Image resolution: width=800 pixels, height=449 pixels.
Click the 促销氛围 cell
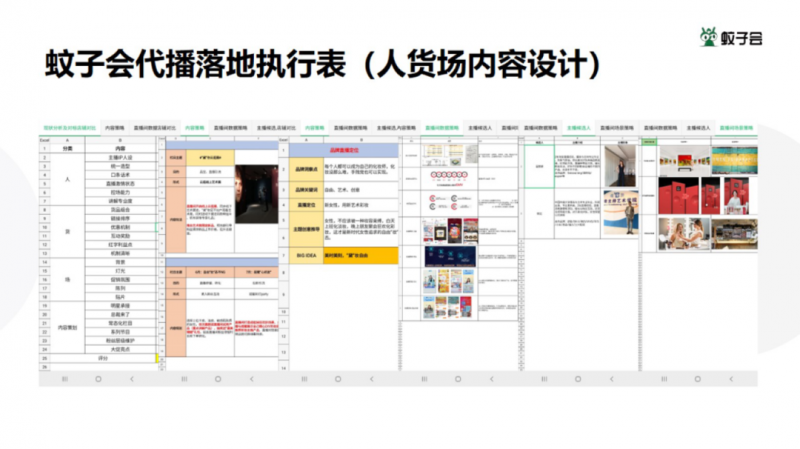coord(120,279)
